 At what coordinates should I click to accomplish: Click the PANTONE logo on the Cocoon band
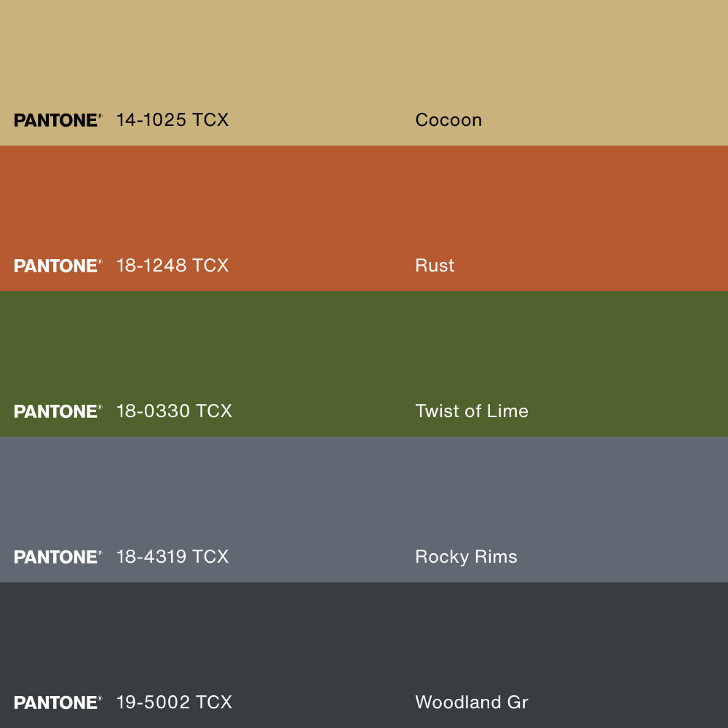pos(58,120)
